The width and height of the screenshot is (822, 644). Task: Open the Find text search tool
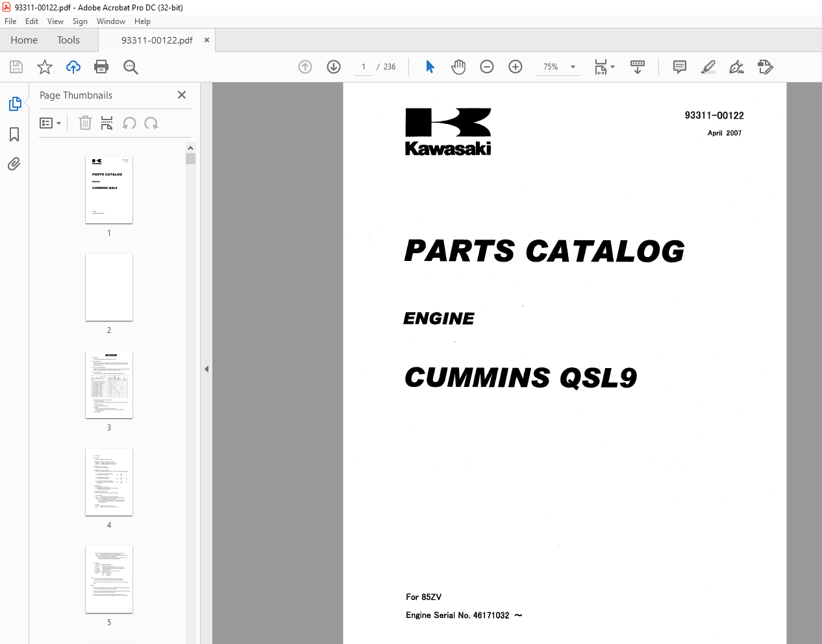point(131,67)
